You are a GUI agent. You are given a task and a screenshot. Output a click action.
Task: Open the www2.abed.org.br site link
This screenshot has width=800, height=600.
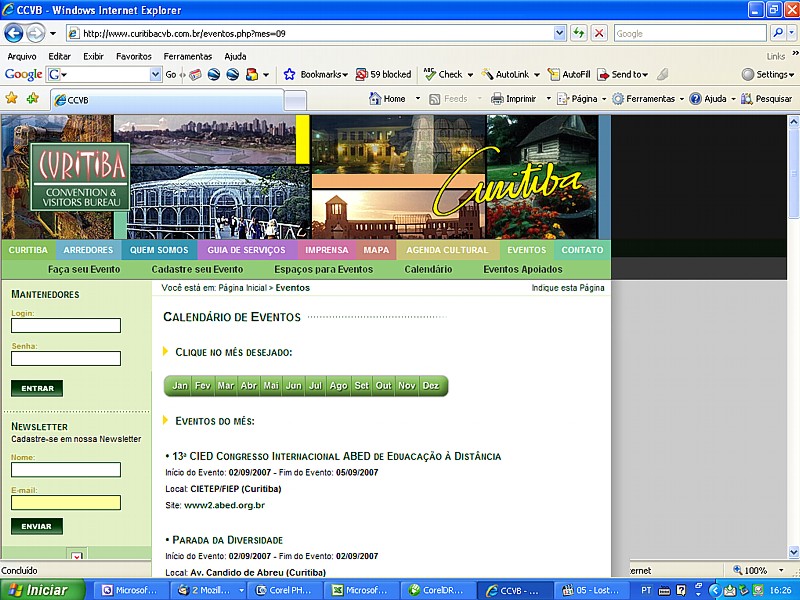tap(224, 505)
